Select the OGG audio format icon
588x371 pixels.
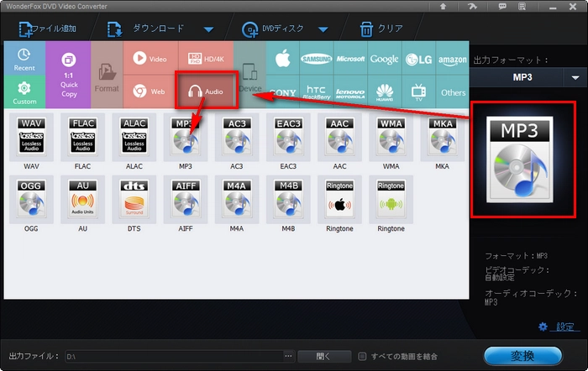point(30,200)
